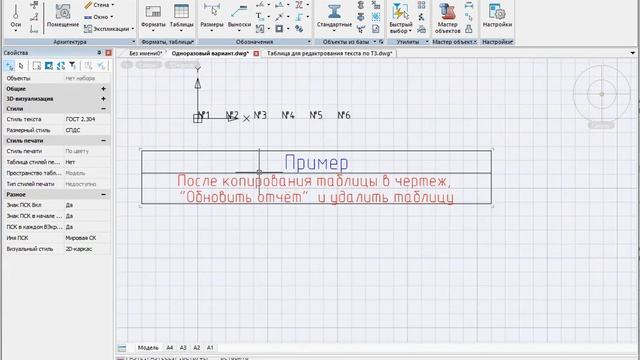Viewport: 640px width, 360px height.
Task: Collapse the Стили section
Action: [103, 109]
